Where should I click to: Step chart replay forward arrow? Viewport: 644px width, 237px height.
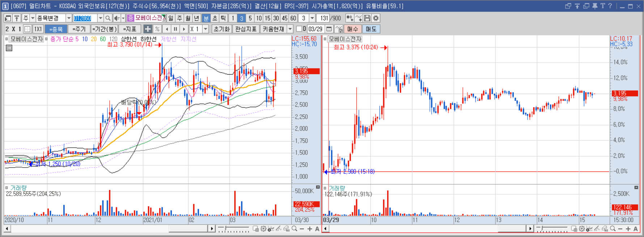(x=184, y=29)
